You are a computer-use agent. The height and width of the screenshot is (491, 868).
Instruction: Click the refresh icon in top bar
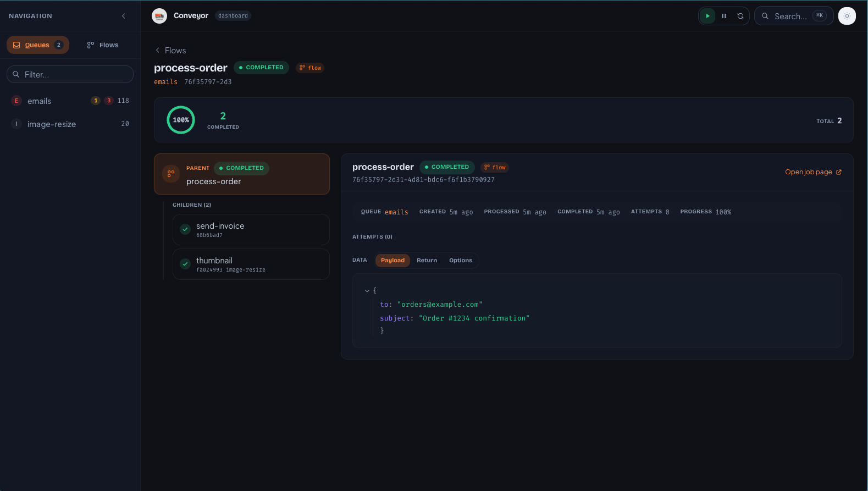coord(740,16)
